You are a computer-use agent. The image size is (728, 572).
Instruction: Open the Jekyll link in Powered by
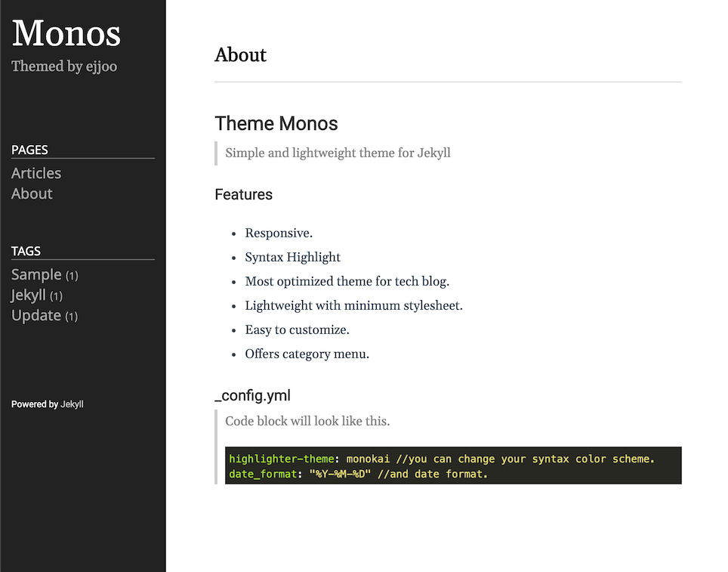[x=72, y=403]
